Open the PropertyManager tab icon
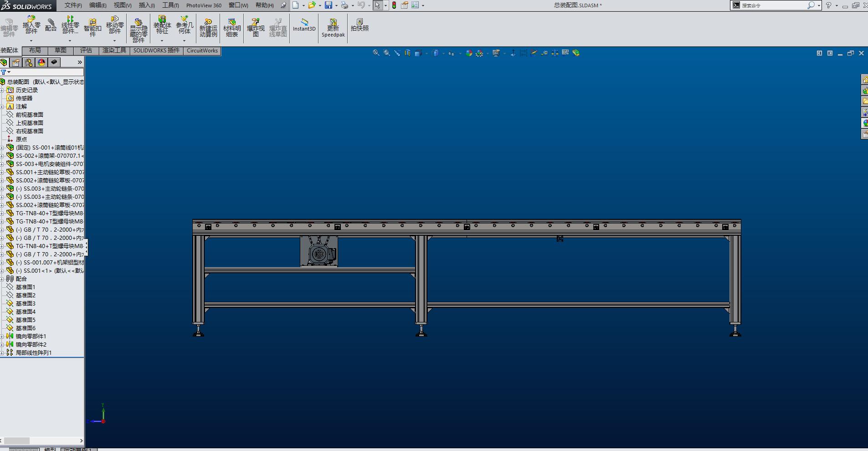The width and height of the screenshot is (868, 451). (16, 62)
